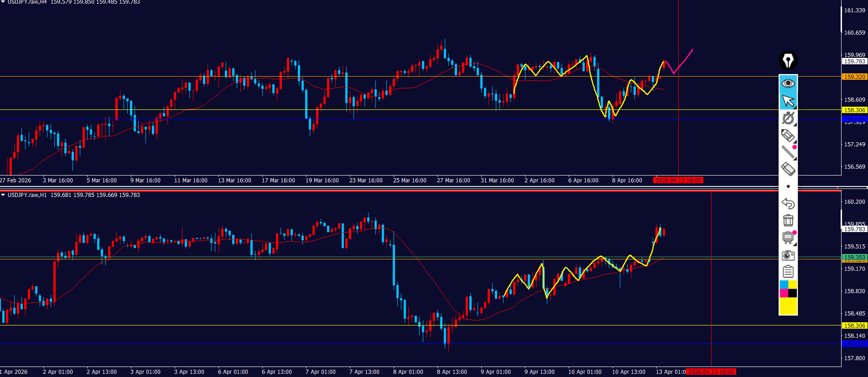Click the large yellow current-color box
The image size is (868, 377).
(788, 306)
